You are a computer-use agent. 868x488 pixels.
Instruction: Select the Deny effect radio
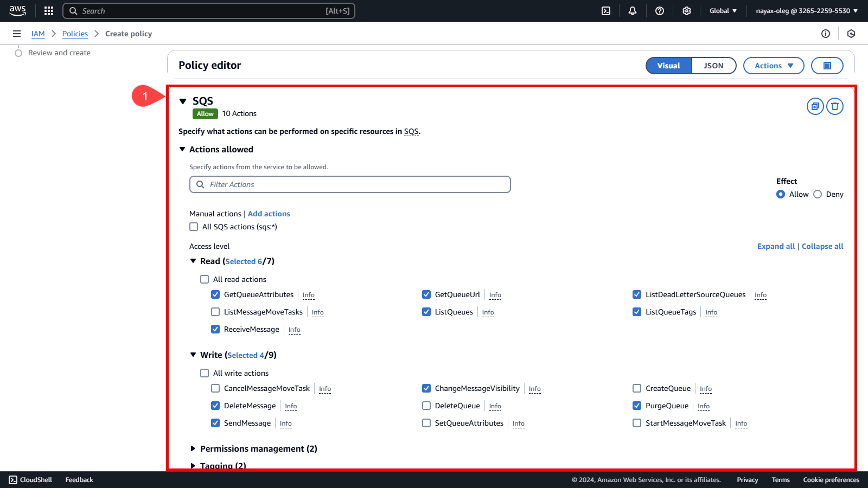[818, 194]
